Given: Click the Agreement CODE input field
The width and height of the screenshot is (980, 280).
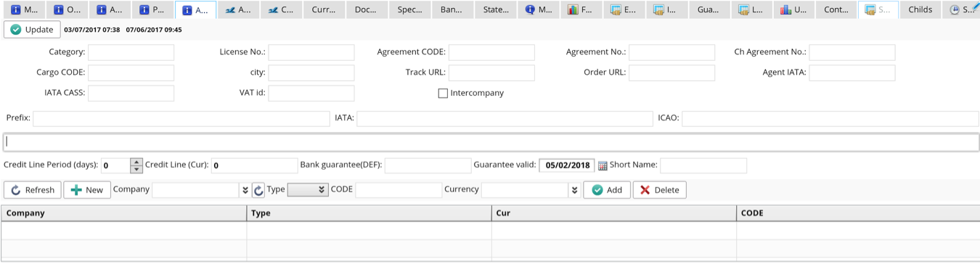Looking at the screenshot, I should (491, 52).
